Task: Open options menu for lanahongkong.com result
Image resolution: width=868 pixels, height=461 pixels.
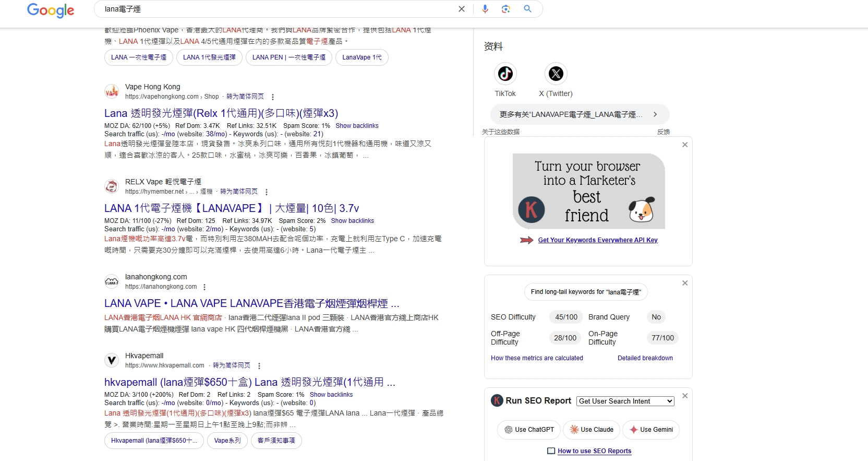Action: tap(204, 287)
